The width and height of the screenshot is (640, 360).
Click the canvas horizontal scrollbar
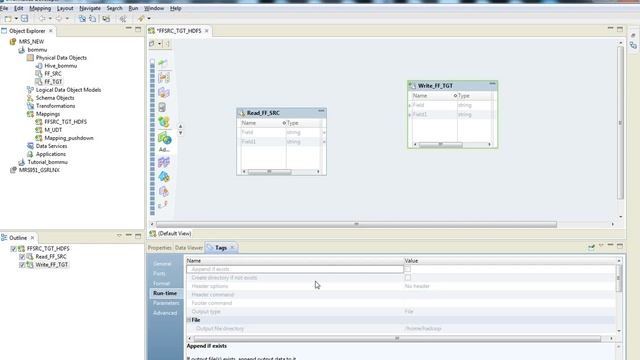(356, 224)
